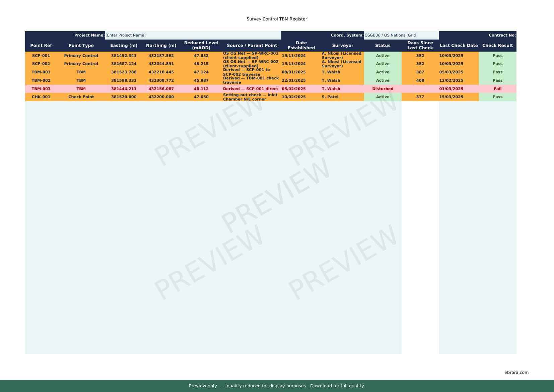This screenshot has width=554, height=392.
Task: Select easting value 381444.211
Action: (x=124, y=89)
